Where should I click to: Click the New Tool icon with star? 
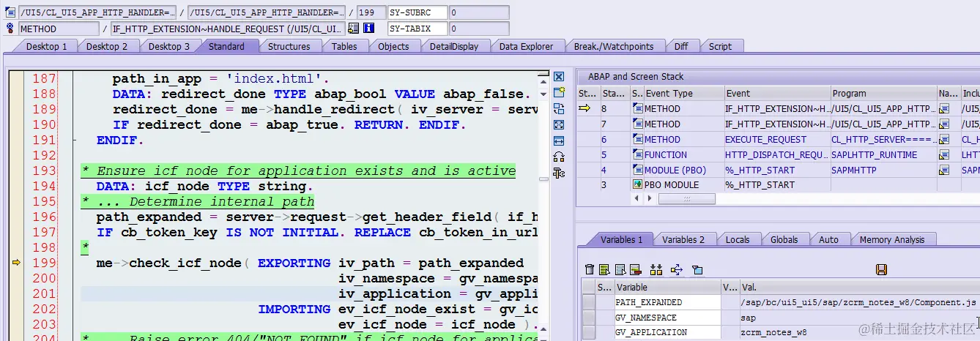tap(559, 92)
